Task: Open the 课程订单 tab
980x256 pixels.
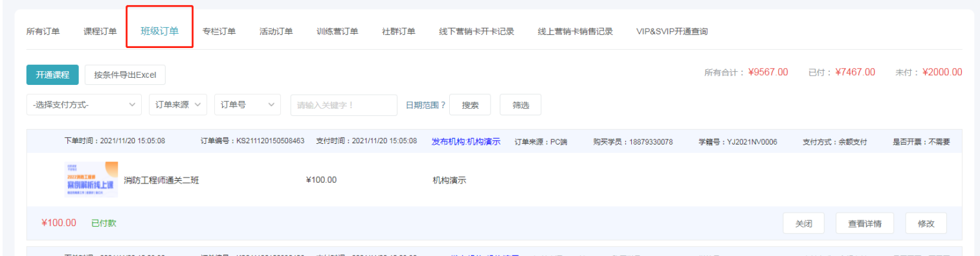Action: click(x=100, y=31)
